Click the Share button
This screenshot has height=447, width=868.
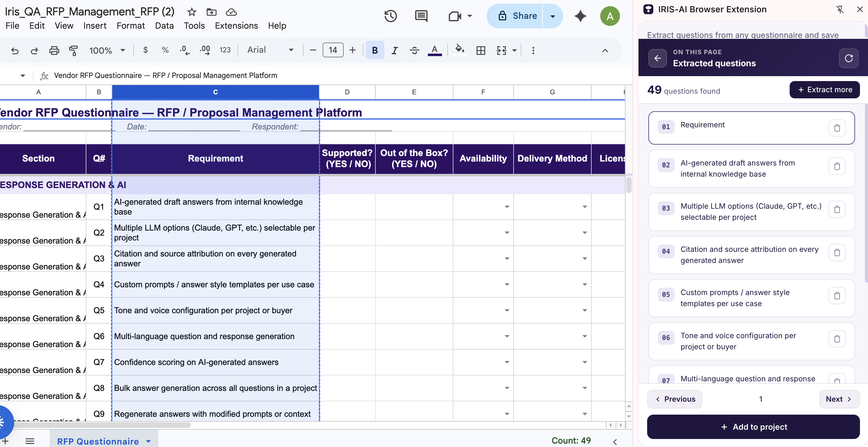[x=515, y=16]
